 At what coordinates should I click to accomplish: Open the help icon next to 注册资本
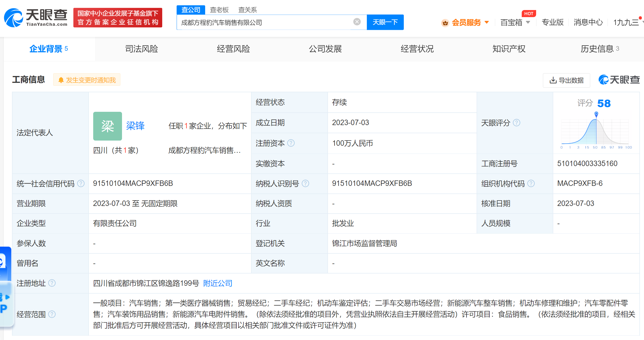291,143
